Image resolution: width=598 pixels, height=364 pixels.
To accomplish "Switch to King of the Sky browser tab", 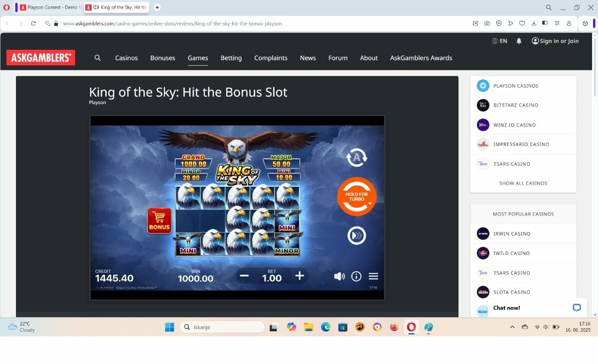I will (116, 7).
